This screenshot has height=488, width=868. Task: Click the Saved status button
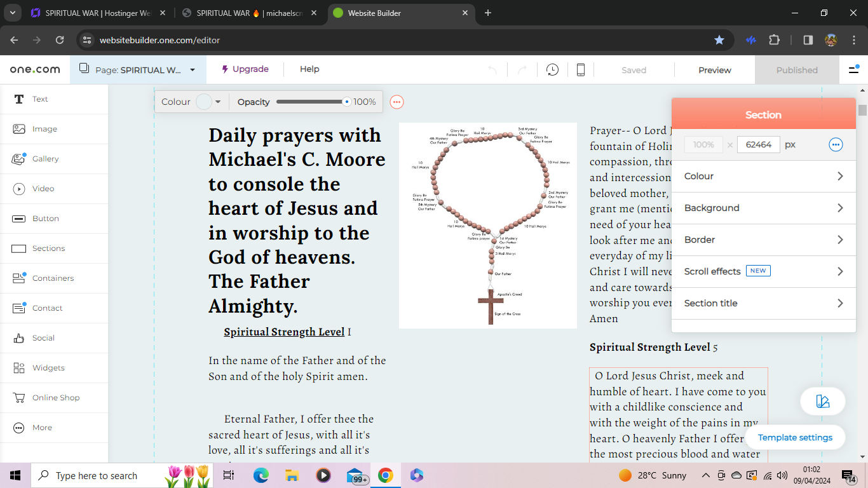(634, 70)
